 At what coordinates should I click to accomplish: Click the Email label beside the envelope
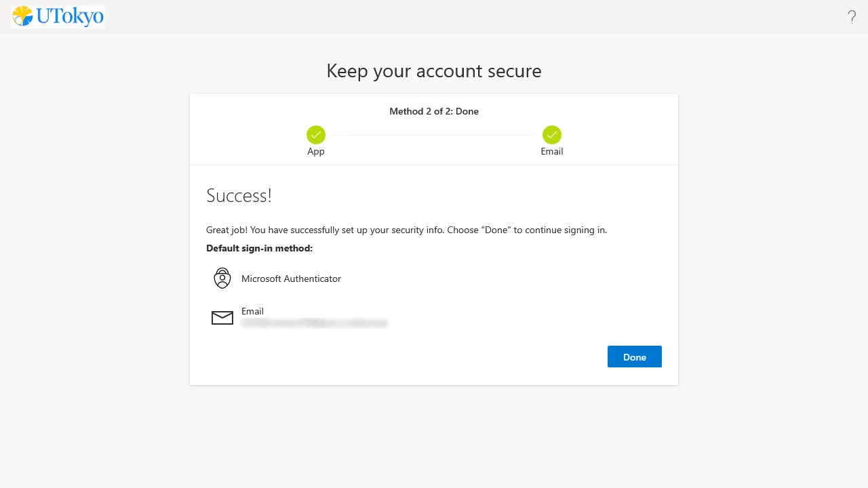click(252, 311)
